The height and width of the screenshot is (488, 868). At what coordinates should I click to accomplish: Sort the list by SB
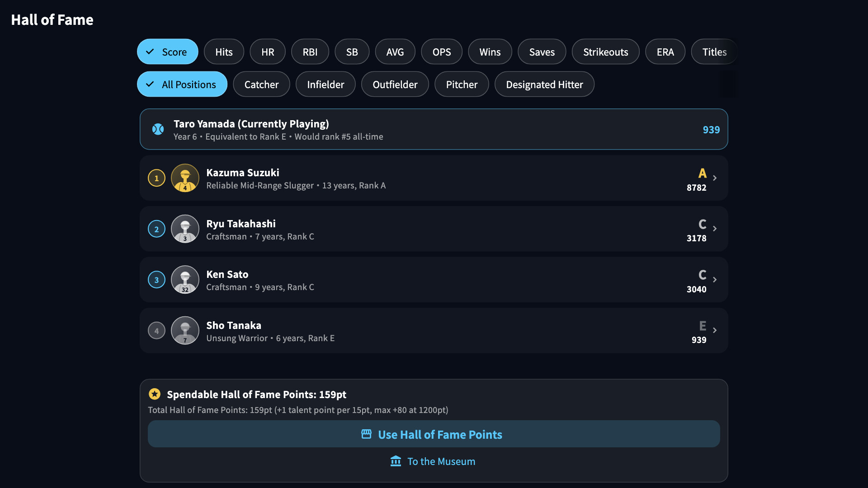click(x=352, y=52)
